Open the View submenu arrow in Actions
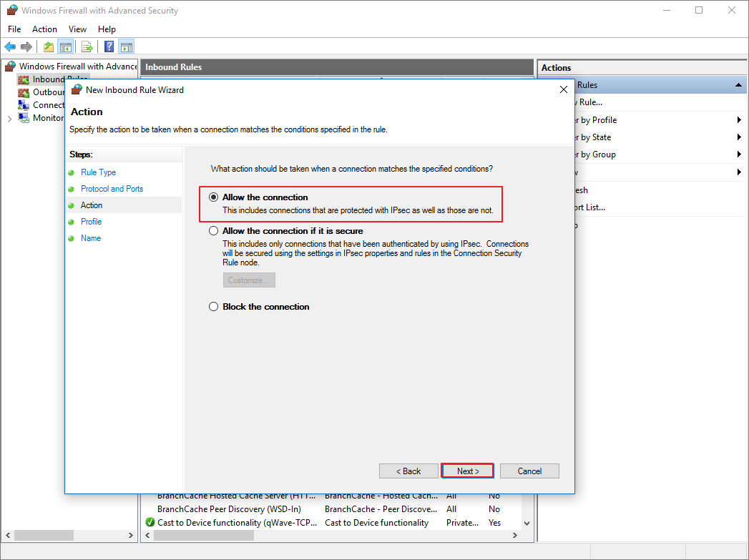This screenshot has height=560, width=749. tap(739, 172)
